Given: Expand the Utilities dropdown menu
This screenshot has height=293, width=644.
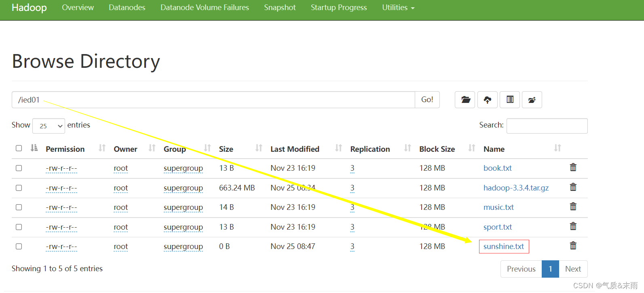Looking at the screenshot, I should (398, 8).
